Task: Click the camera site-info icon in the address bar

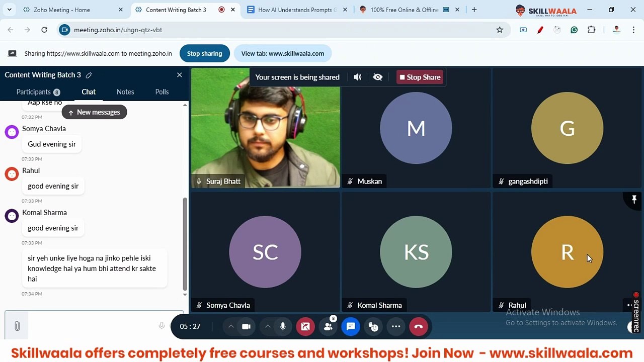Action: tap(64, 30)
